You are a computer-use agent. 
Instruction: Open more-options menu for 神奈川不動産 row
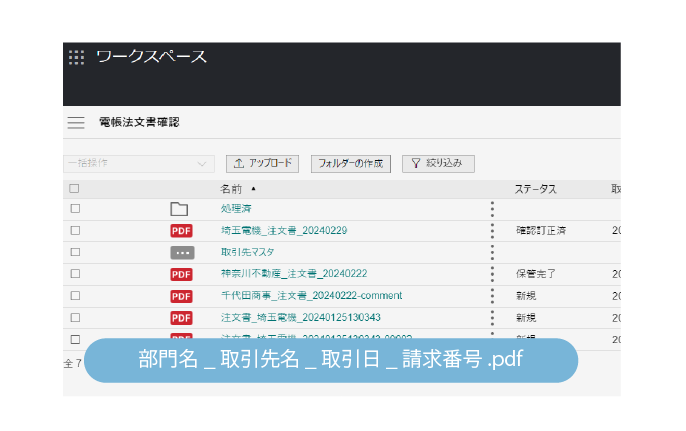pos(492,274)
